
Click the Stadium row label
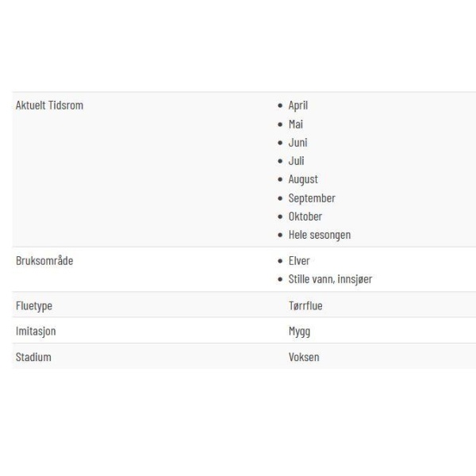[33, 357]
